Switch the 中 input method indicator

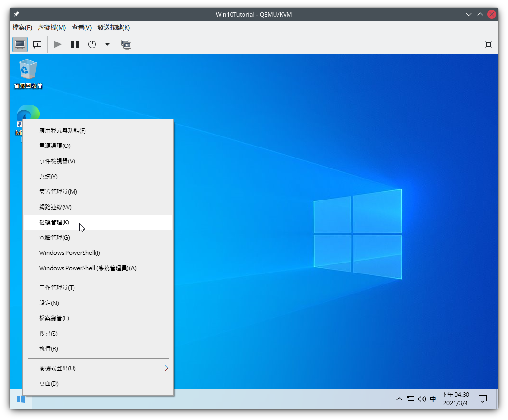click(x=433, y=399)
